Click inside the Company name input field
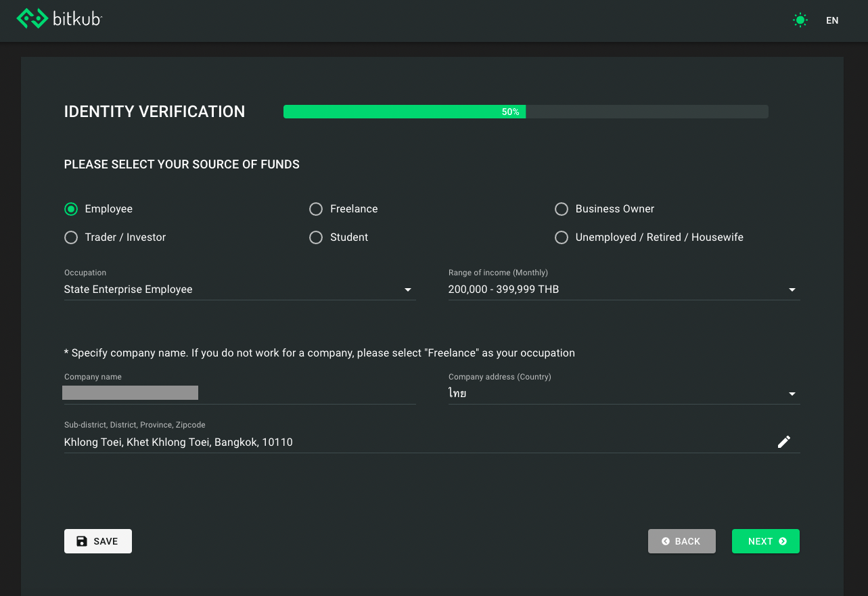The height and width of the screenshot is (596, 868). pos(130,392)
